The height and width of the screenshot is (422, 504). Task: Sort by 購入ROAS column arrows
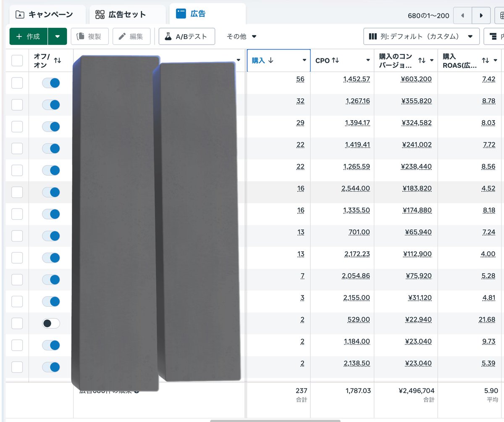486,61
